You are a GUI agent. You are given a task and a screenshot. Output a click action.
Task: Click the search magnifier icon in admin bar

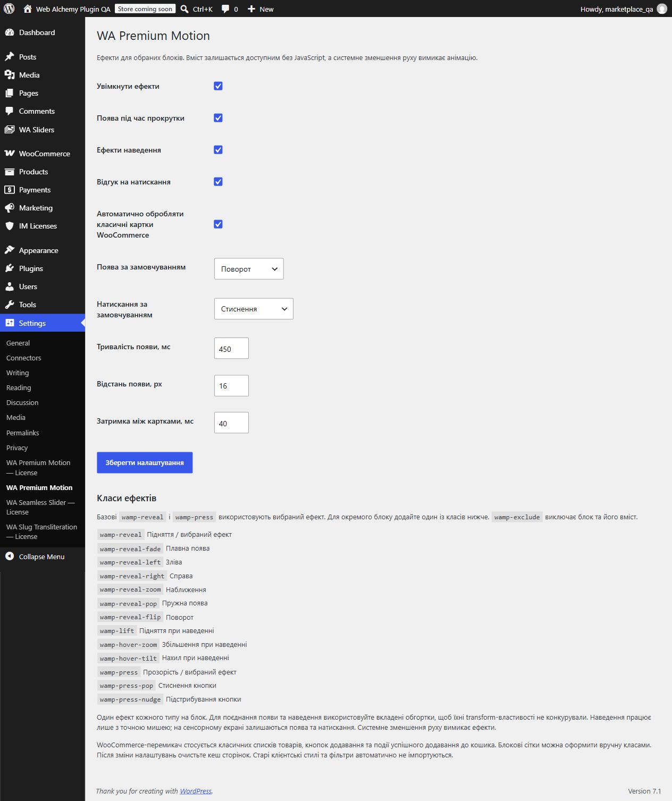[x=184, y=9]
